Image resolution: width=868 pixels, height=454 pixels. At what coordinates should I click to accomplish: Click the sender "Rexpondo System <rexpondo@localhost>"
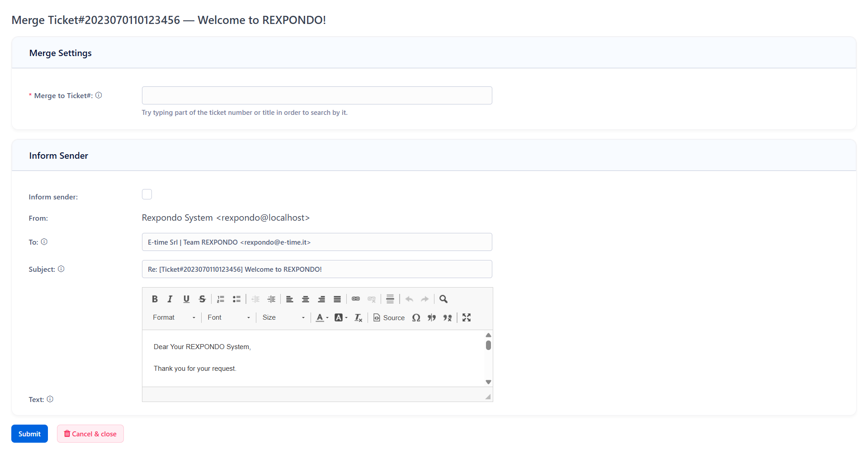(x=226, y=218)
